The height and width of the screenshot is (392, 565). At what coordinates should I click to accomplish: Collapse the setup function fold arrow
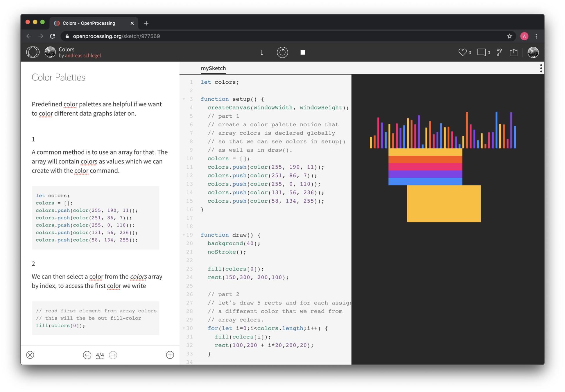[x=184, y=99]
